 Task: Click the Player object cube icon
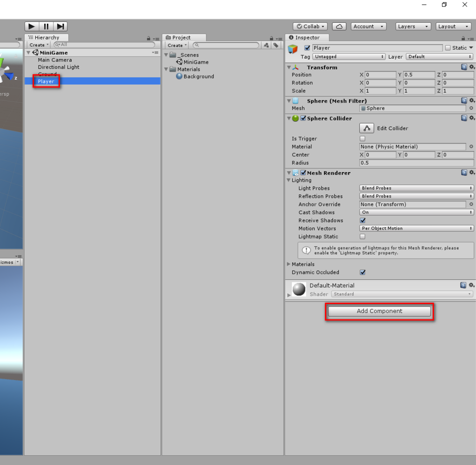[x=293, y=49]
